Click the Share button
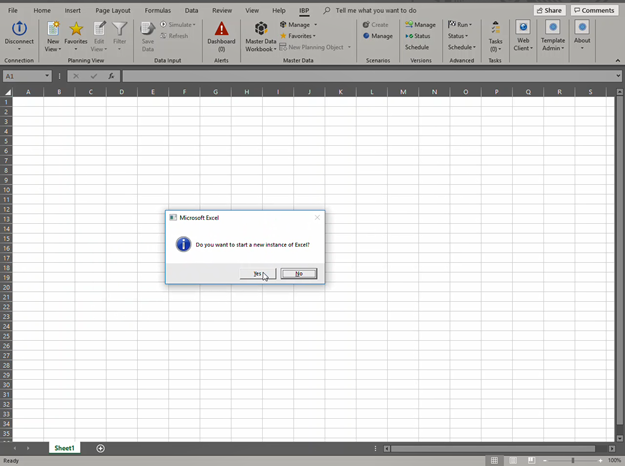 point(550,10)
